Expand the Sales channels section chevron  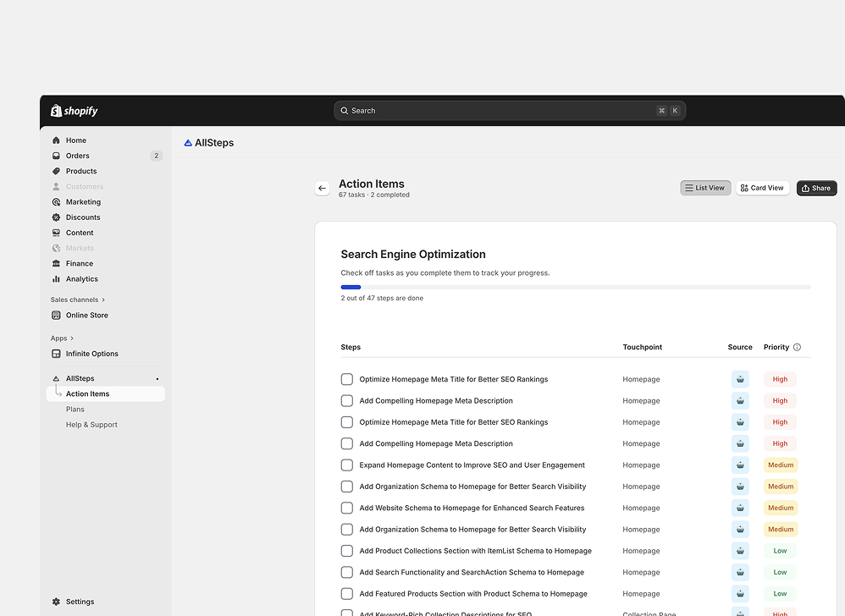[103, 300]
